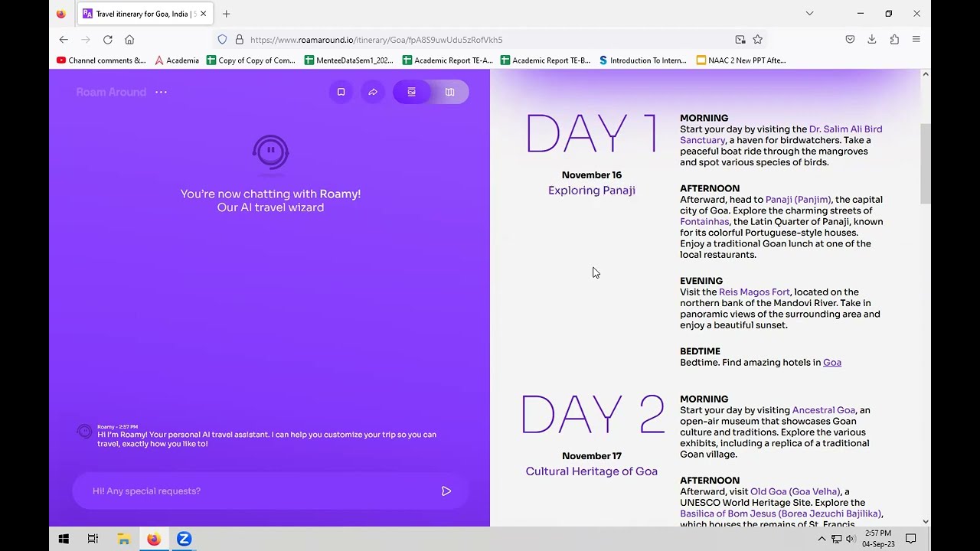The image size is (980, 551).
Task: Click the padlock site info icon
Action: pos(239,40)
